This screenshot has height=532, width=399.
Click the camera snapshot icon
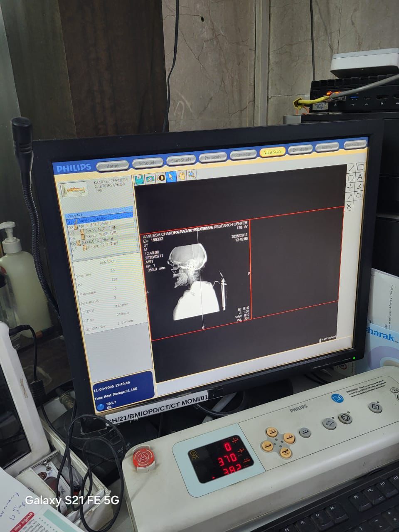[150, 178]
